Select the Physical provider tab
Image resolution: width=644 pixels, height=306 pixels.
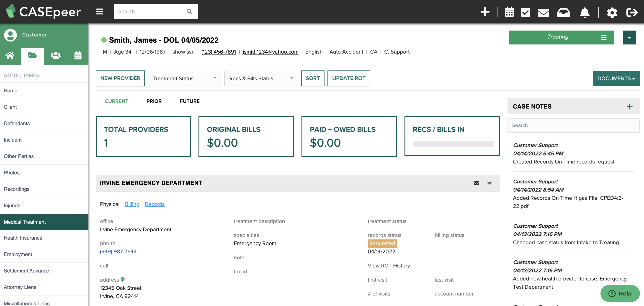(110, 204)
